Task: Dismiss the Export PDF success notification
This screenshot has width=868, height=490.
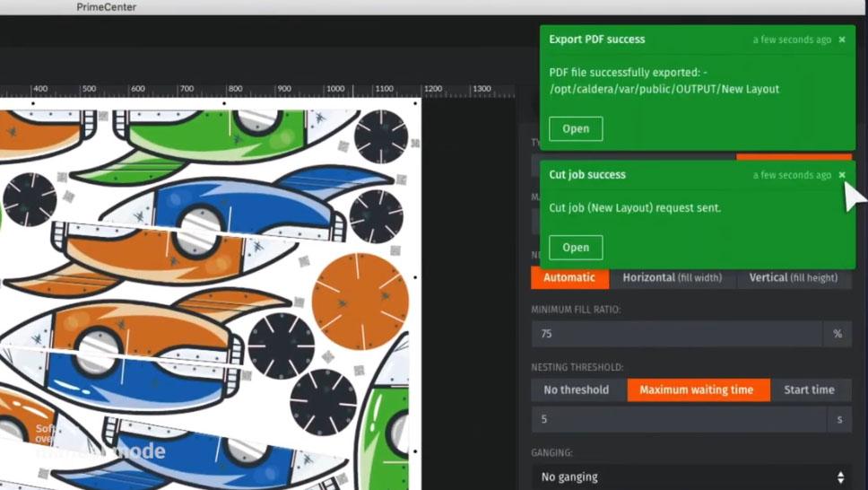Action: (842, 39)
